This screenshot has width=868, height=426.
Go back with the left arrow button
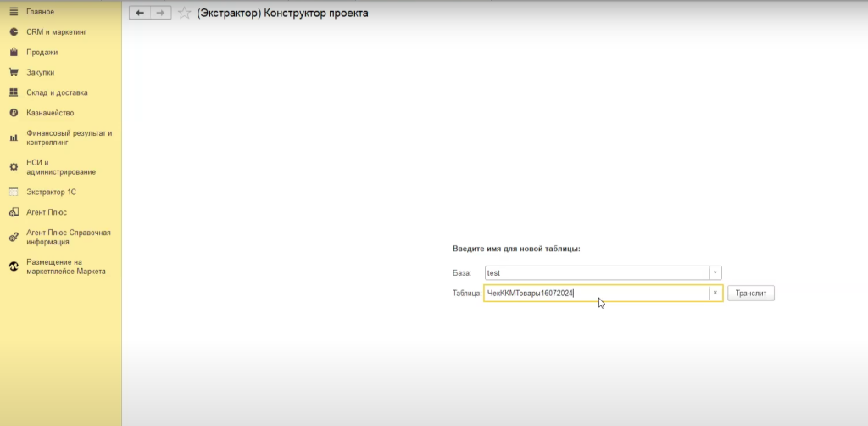coord(140,14)
